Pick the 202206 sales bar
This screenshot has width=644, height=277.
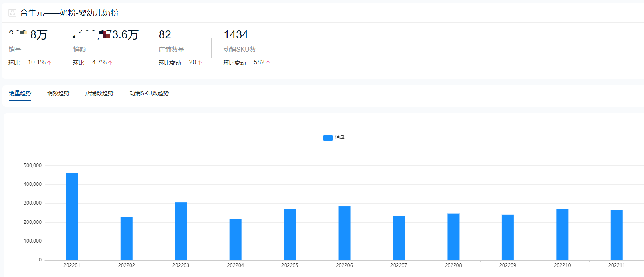click(x=344, y=233)
